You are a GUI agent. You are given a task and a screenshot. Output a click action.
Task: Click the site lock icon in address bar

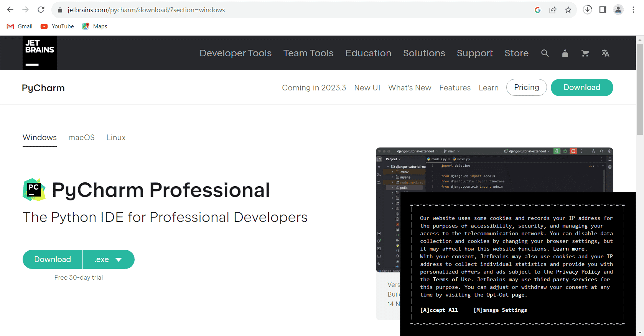(x=60, y=10)
